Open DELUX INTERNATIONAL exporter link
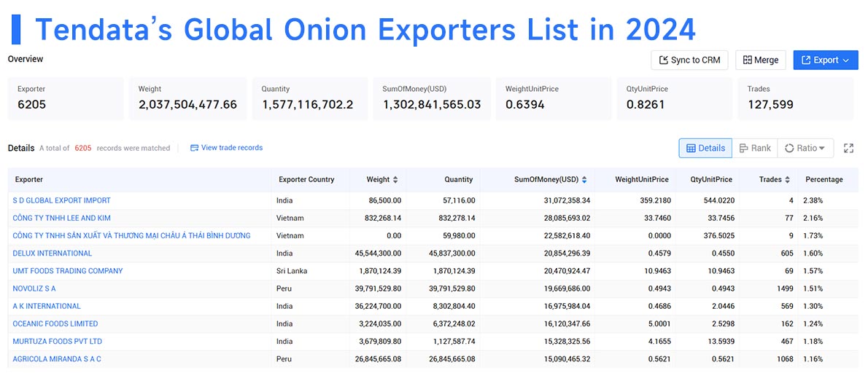868x373 pixels. point(52,253)
